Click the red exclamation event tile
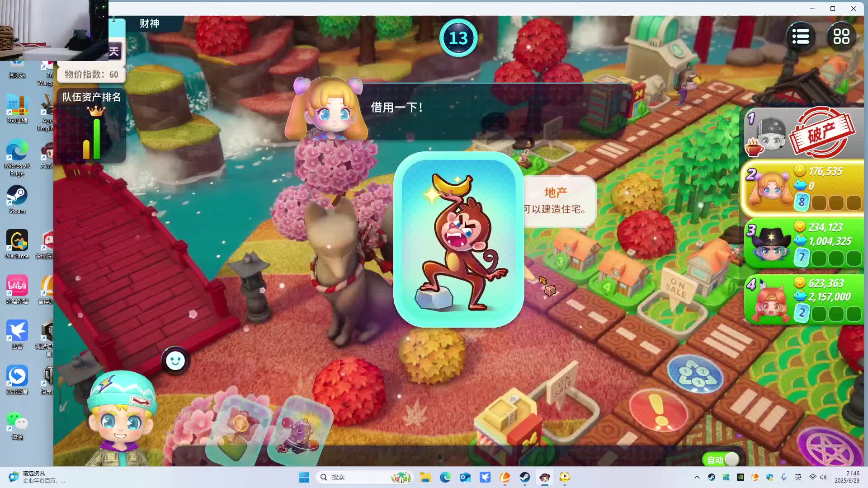This screenshot has width=868, height=488. pos(659,410)
